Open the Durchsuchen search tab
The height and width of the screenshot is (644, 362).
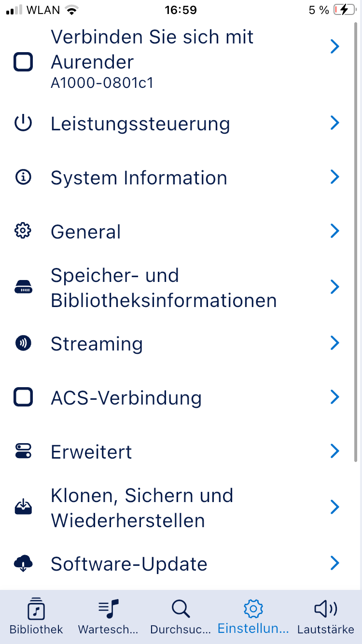(181, 616)
